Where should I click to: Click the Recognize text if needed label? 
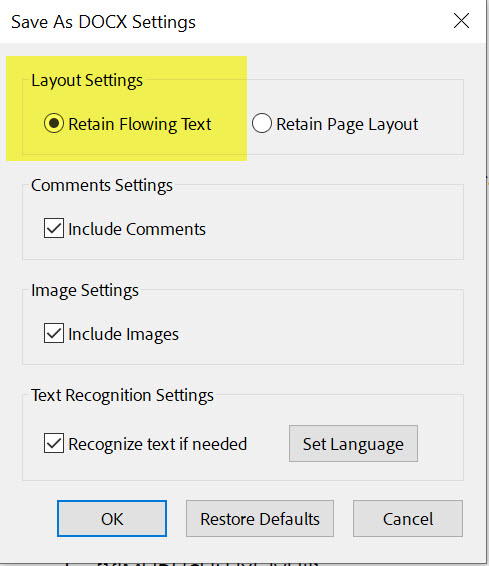click(158, 444)
